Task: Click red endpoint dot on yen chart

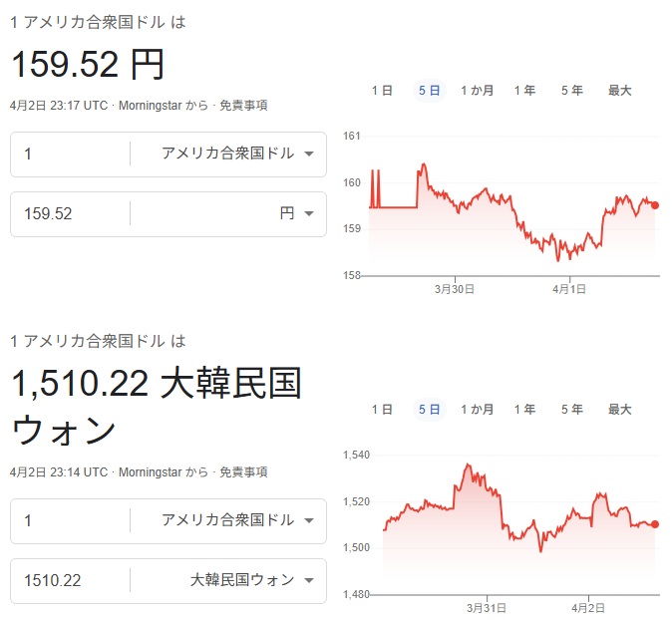Action: (655, 205)
